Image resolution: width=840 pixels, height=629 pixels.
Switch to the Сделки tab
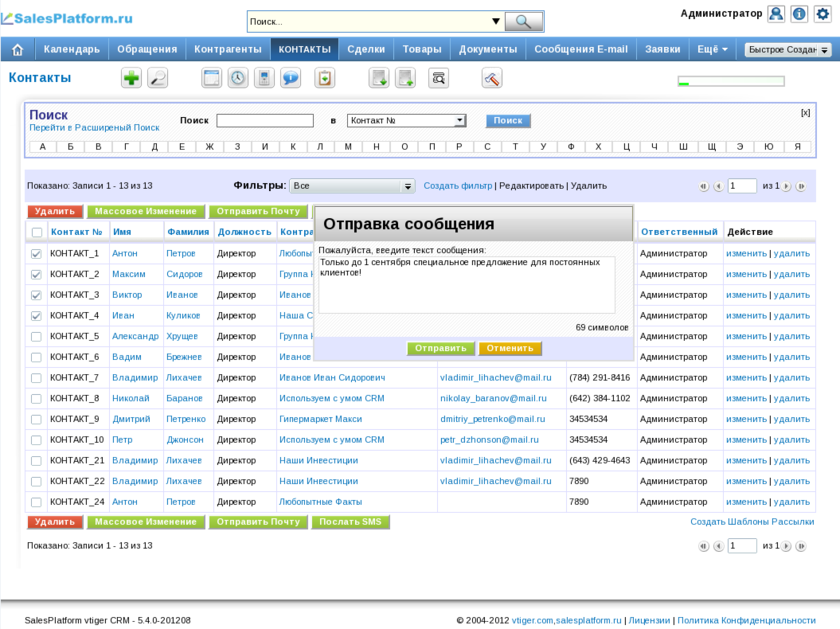click(366, 49)
